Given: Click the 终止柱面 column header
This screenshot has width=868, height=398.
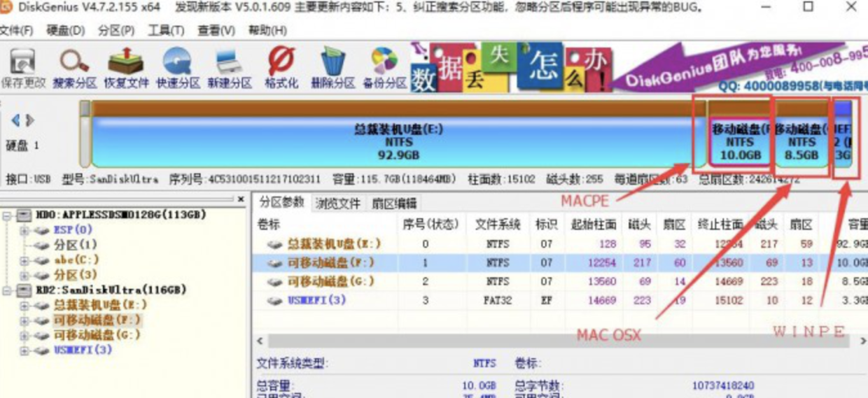Looking at the screenshot, I should pos(720,225).
